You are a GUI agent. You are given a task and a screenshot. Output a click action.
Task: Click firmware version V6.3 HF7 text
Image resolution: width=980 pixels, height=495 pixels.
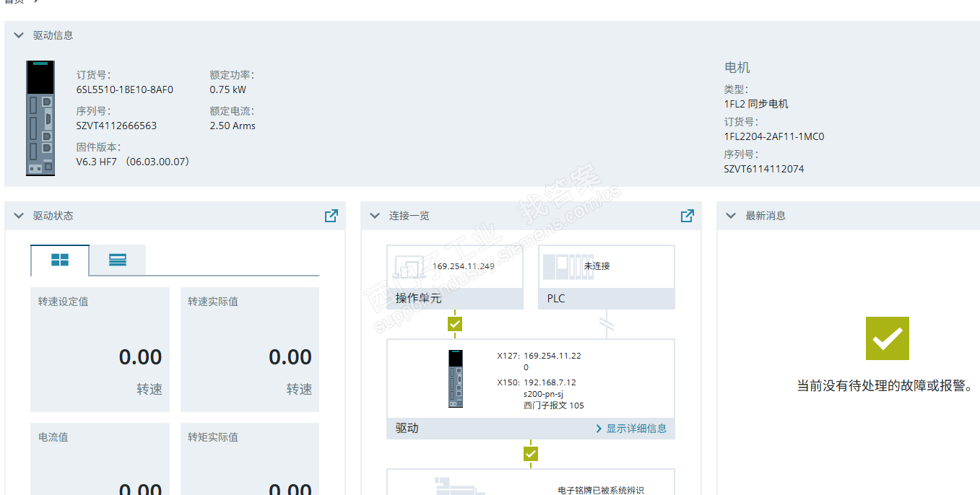click(133, 162)
